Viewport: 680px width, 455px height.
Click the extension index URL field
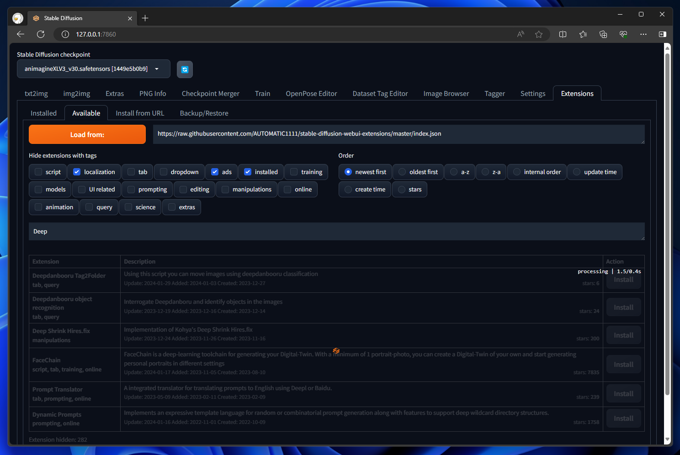(x=399, y=134)
